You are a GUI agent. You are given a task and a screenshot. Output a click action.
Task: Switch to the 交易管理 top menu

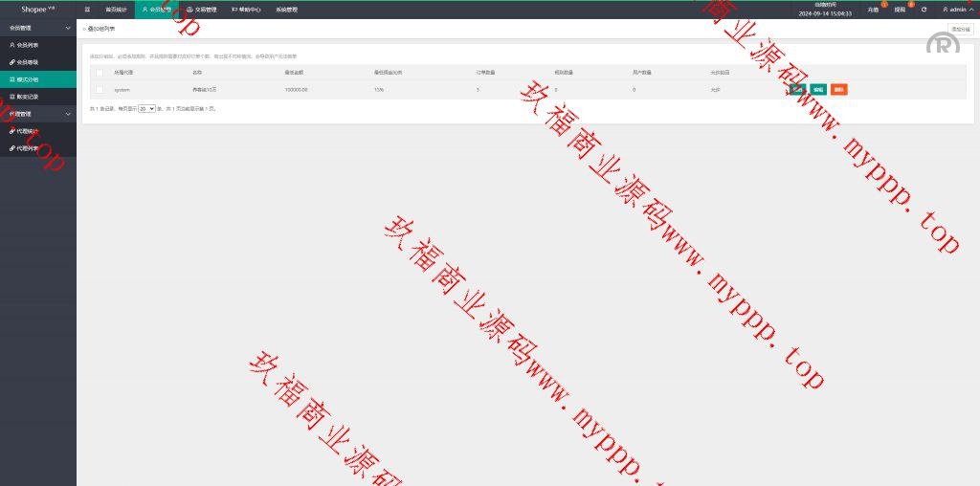(201, 10)
